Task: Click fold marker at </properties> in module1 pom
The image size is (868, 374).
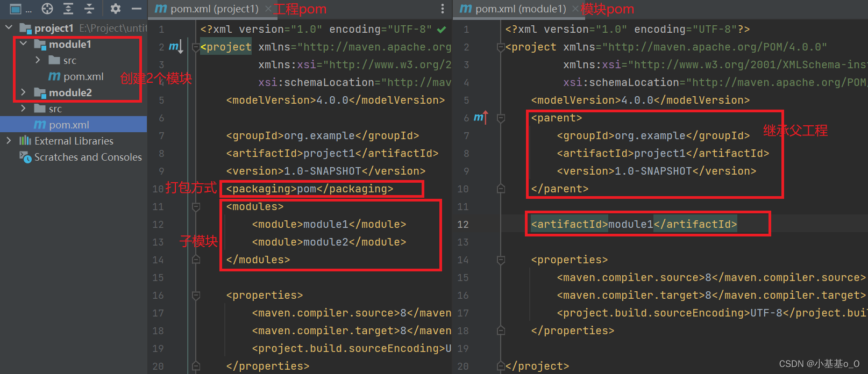Action: click(x=501, y=331)
